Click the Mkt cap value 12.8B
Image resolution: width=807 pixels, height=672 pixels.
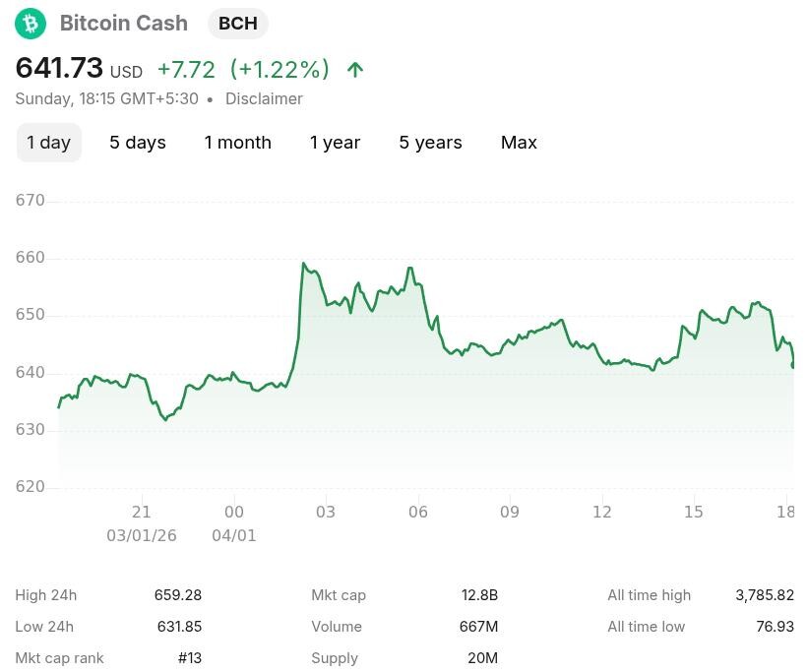(479, 595)
